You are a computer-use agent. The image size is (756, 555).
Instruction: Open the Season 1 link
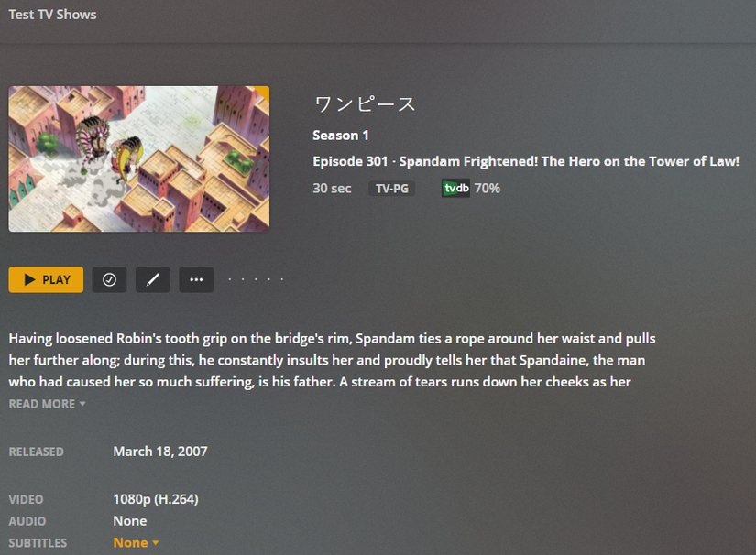[341, 136]
